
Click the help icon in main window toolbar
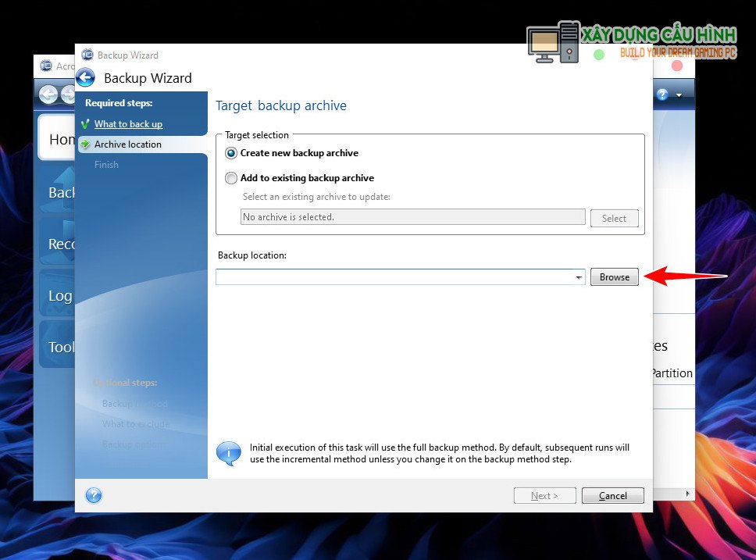click(662, 95)
